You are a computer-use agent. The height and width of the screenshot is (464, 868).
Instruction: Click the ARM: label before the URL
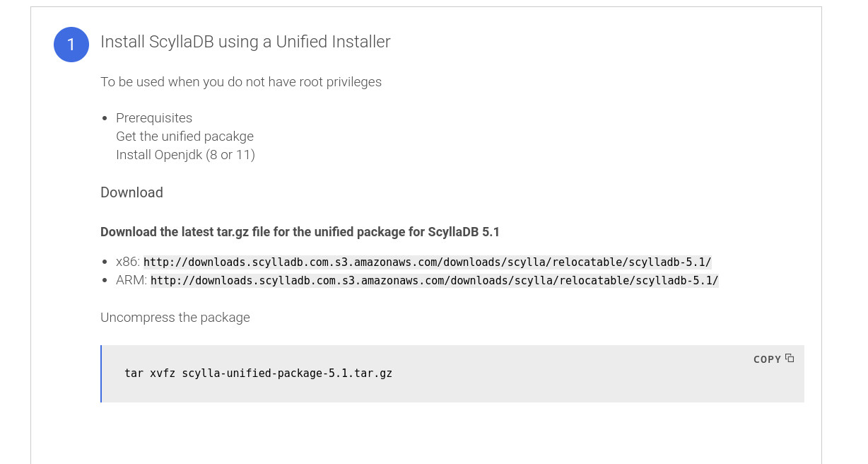[x=131, y=280]
